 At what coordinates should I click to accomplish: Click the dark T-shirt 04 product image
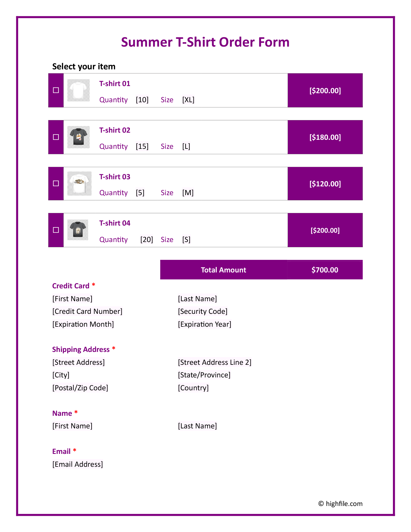78,230
